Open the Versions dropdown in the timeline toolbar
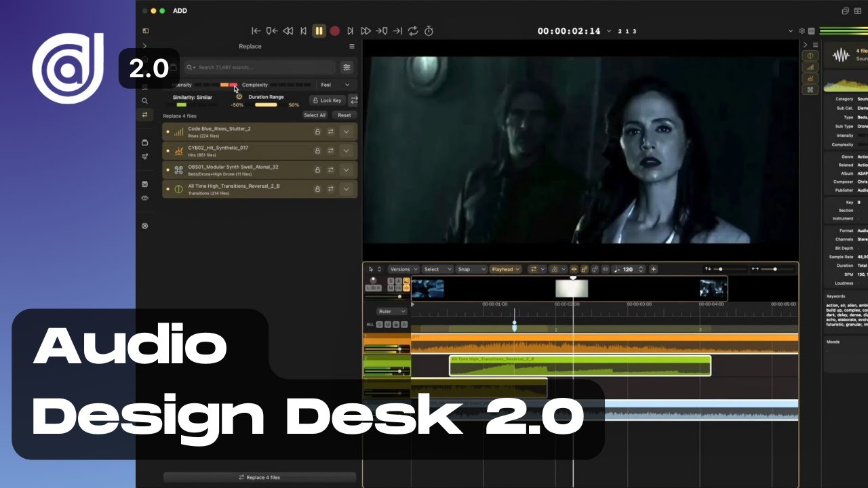The height and width of the screenshot is (488, 868). coord(403,269)
